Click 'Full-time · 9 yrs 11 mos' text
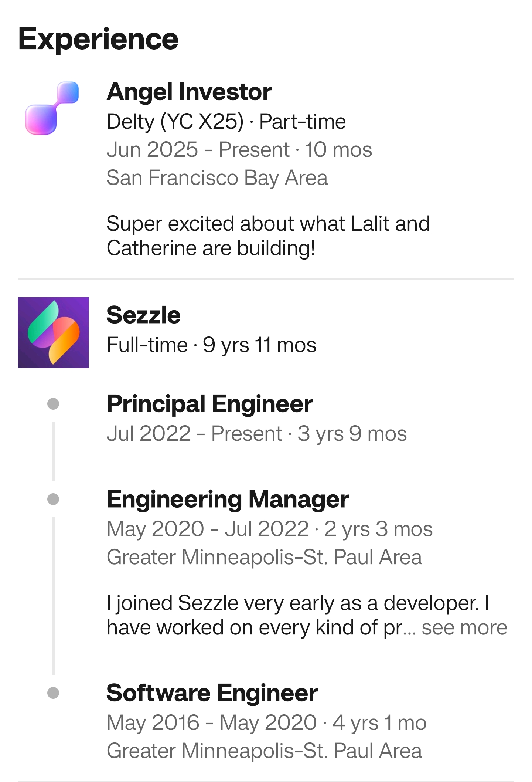 coord(211,345)
